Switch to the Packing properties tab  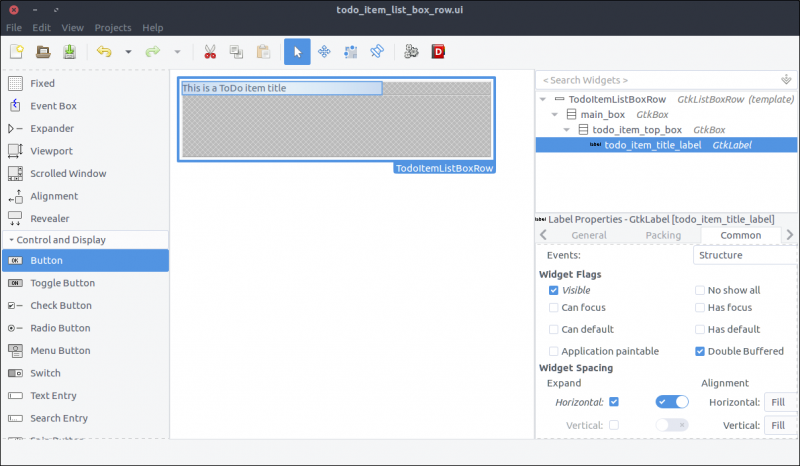tap(663, 236)
